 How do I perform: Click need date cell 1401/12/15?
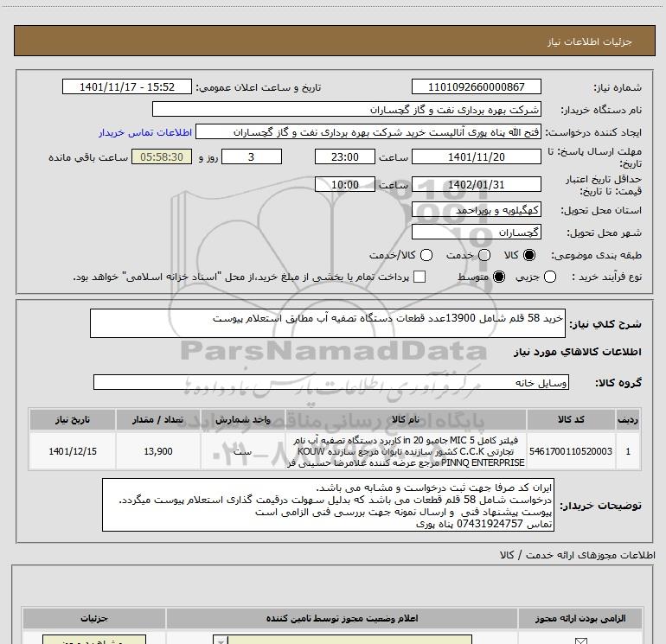[73, 451]
